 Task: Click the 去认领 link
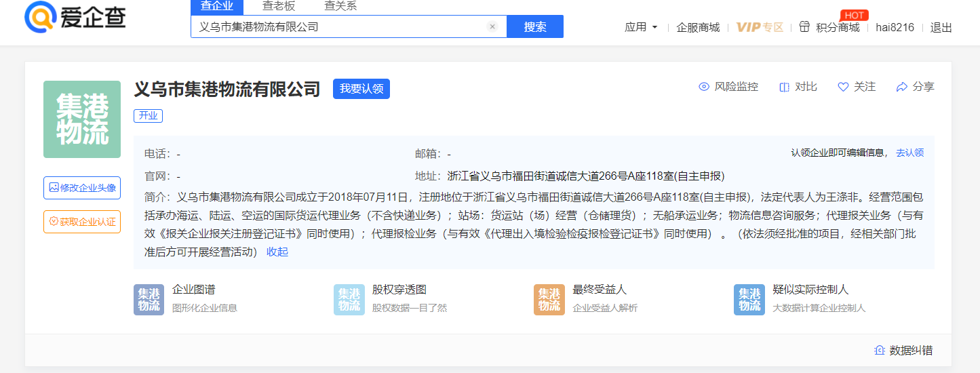tap(910, 153)
